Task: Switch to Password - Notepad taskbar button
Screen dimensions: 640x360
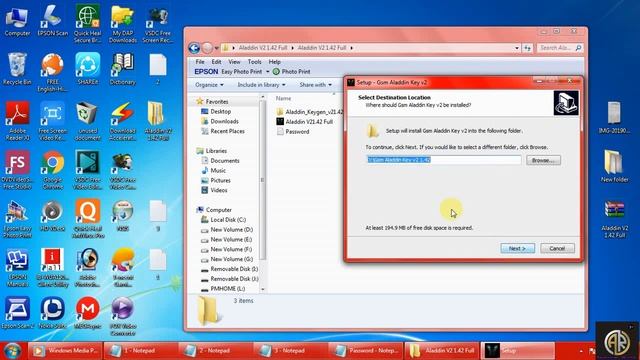Action: (x=366, y=351)
